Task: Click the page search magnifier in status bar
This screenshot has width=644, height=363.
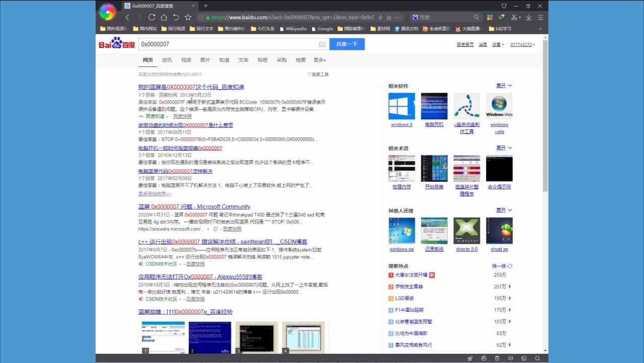Action: [x=537, y=358]
